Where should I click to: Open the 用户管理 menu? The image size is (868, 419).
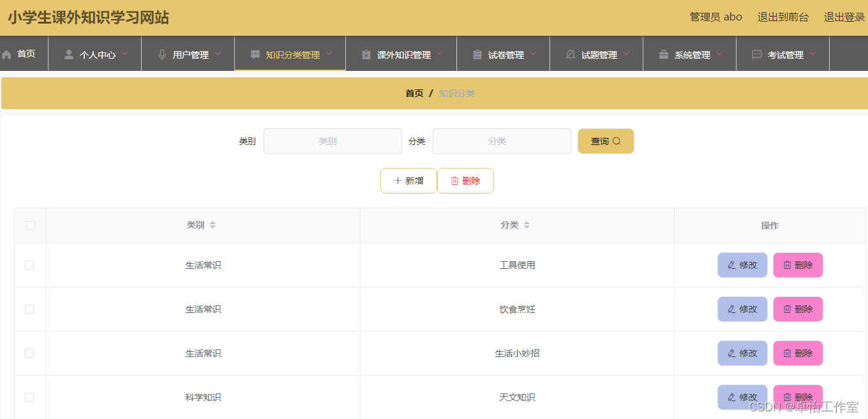point(188,54)
